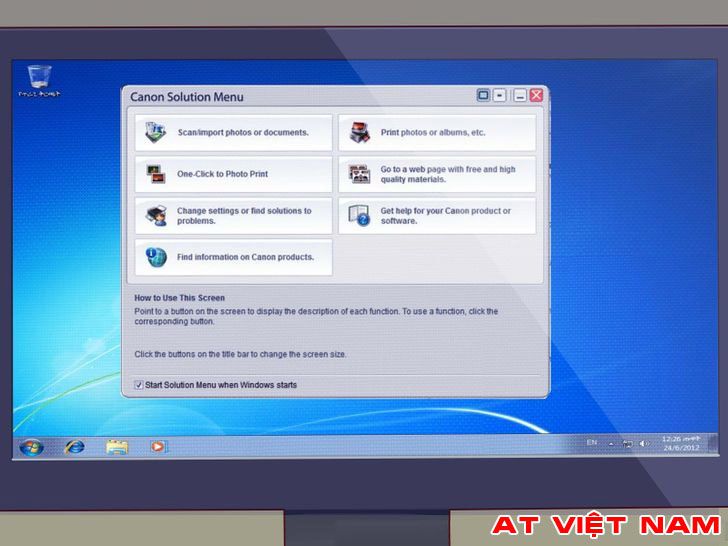Uncheck Start Solution Menu when Windows starts
The width and height of the screenshot is (728, 546).
139,385
